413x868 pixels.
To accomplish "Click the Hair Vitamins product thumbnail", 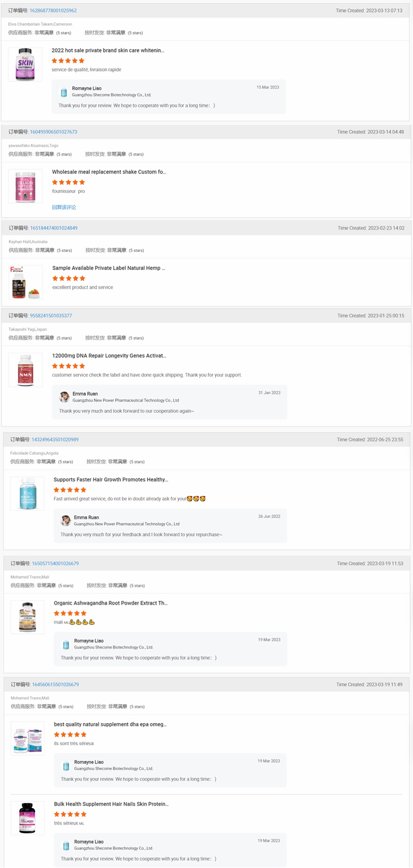I will pyautogui.click(x=27, y=493).
